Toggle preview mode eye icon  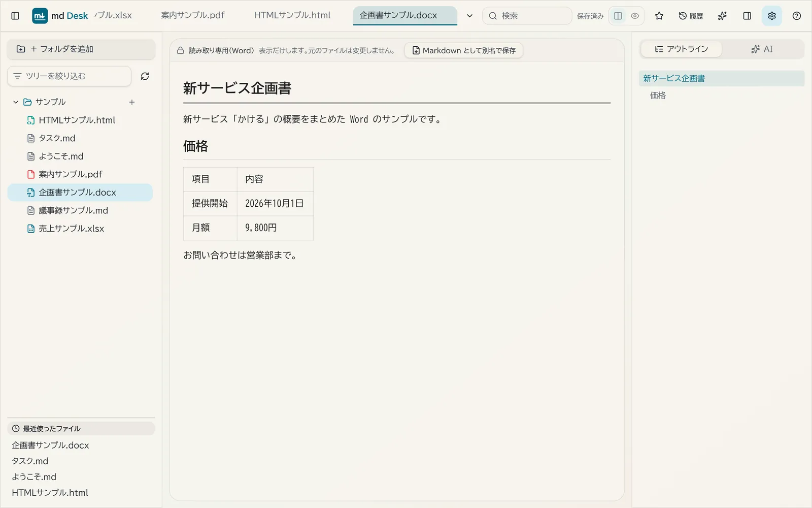tap(635, 16)
